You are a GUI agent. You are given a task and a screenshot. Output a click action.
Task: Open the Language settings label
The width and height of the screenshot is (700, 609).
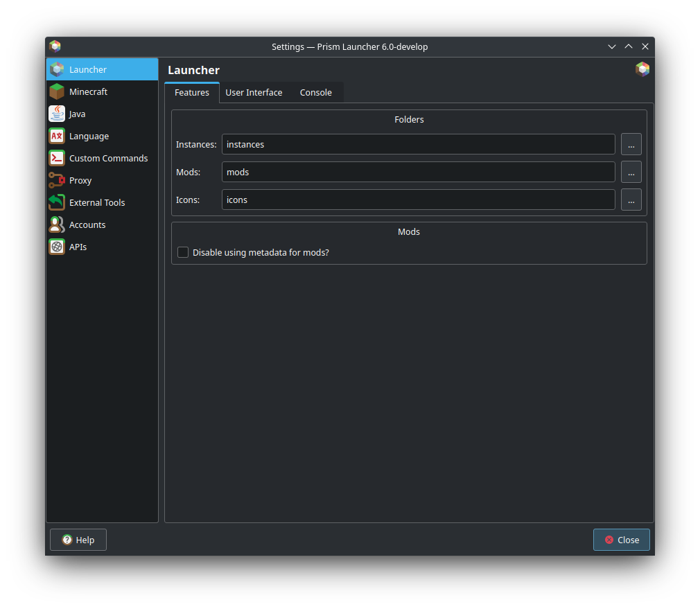tap(89, 136)
